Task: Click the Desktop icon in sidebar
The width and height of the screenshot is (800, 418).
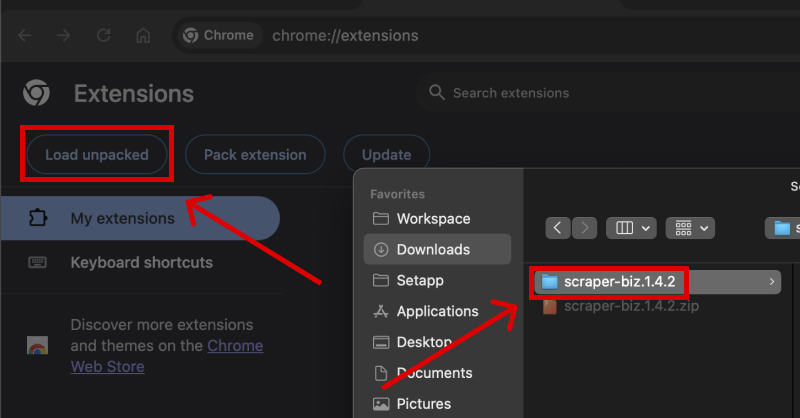Action: click(x=381, y=342)
